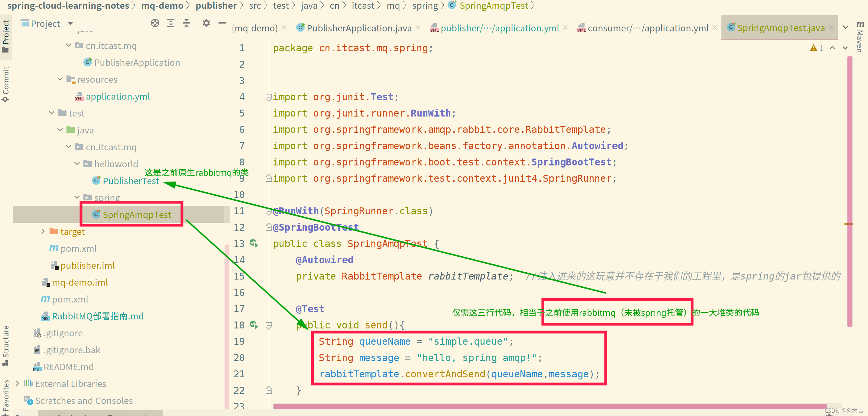
Task: Run SpringAmqpTest class from line 13 gutter
Action: 254,243
